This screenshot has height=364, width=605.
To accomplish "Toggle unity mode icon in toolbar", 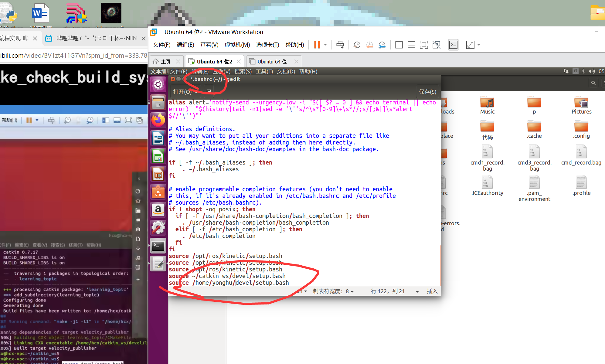I will 436,45.
